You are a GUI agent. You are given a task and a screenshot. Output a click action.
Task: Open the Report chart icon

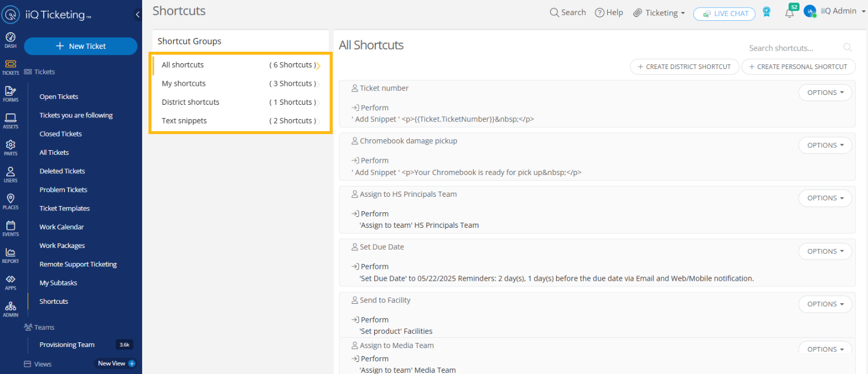[x=10, y=255]
